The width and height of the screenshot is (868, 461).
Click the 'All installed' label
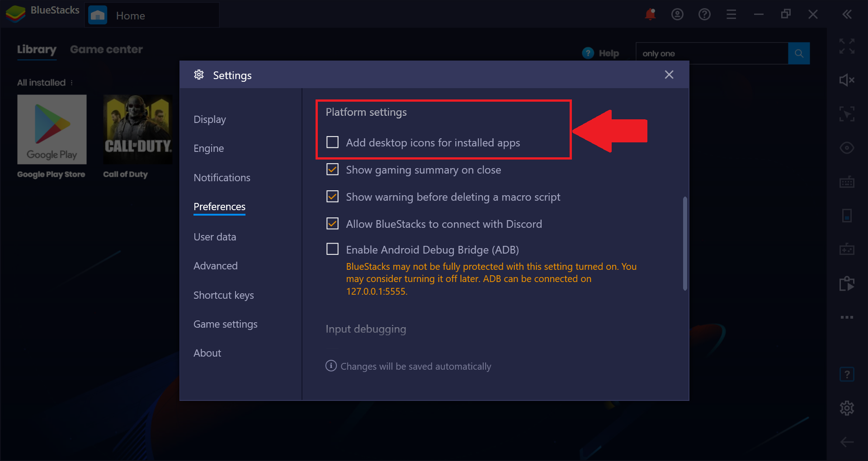pyautogui.click(x=42, y=83)
